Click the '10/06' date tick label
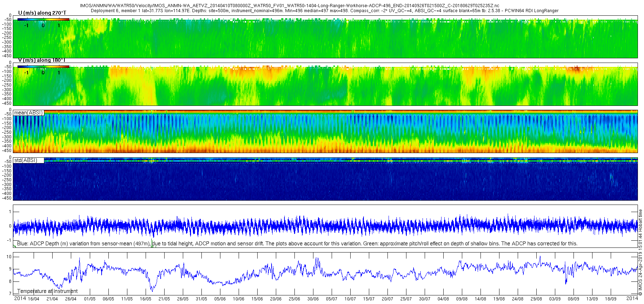 pos(238,299)
